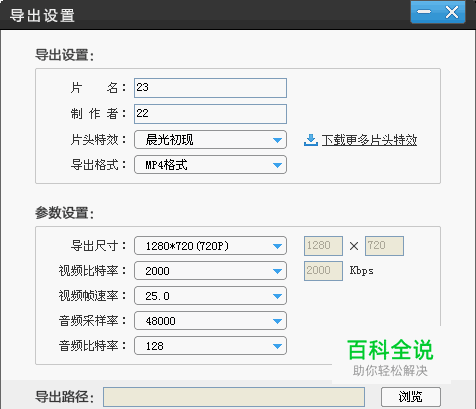
Task: Click the 浏览 browse button
Action: (411, 397)
